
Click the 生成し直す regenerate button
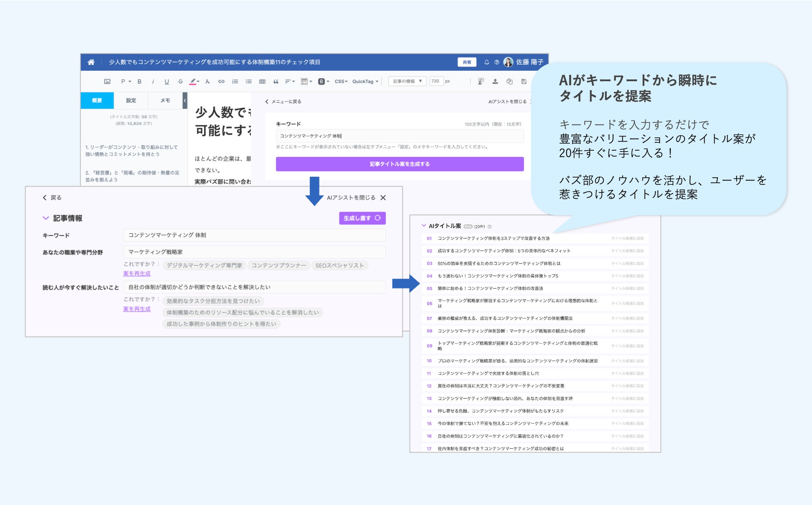(x=362, y=218)
